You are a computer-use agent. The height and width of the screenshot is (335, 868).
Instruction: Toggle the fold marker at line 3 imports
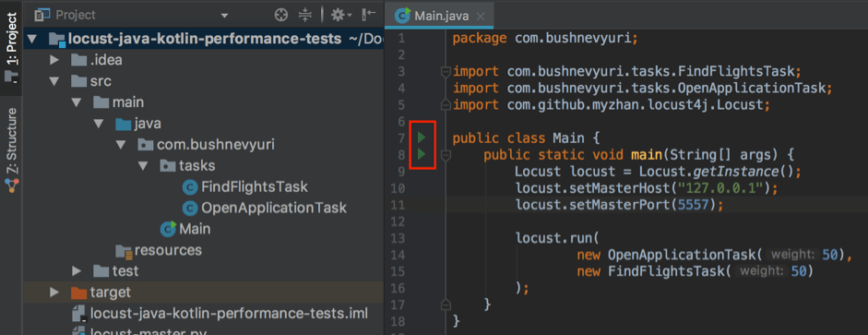tap(446, 71)
